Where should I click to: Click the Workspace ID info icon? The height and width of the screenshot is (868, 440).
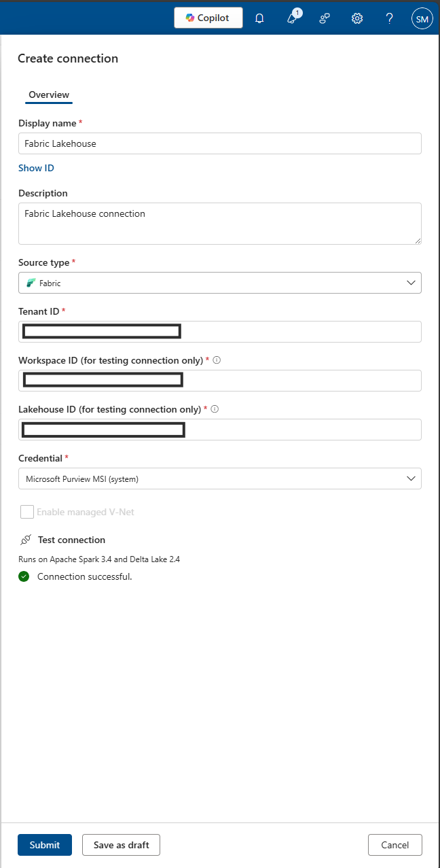click(217, 360)
